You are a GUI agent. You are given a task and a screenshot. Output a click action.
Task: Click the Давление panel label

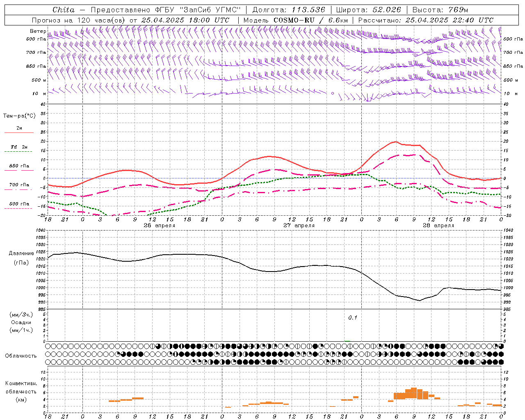pyautogui.click(x=21, y=253)
